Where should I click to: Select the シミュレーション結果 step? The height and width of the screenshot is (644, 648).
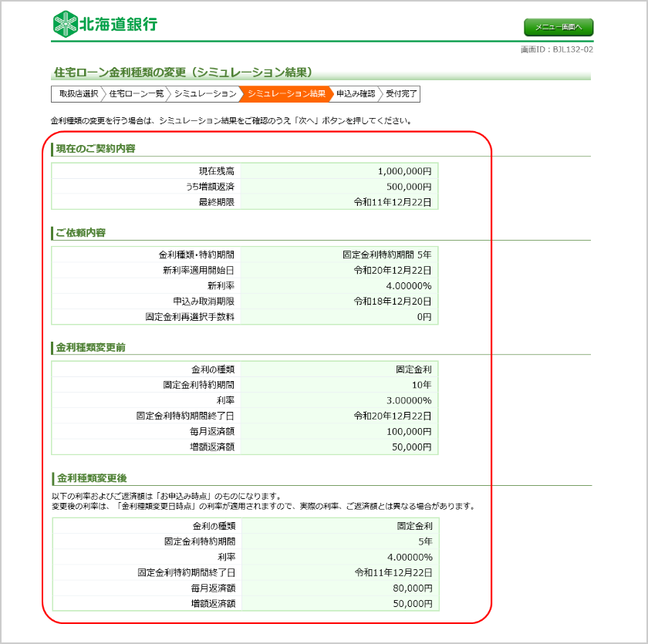(286, 94)
